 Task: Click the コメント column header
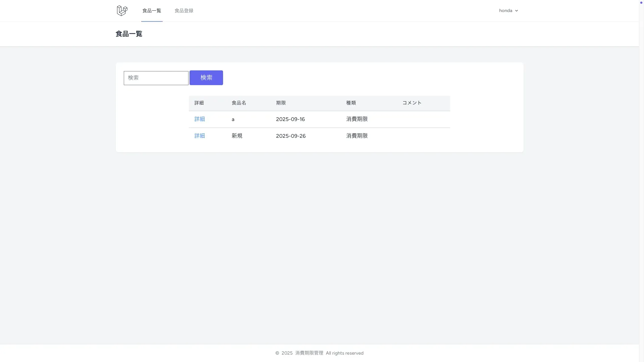pyautogui.click(x=412, y=103)
